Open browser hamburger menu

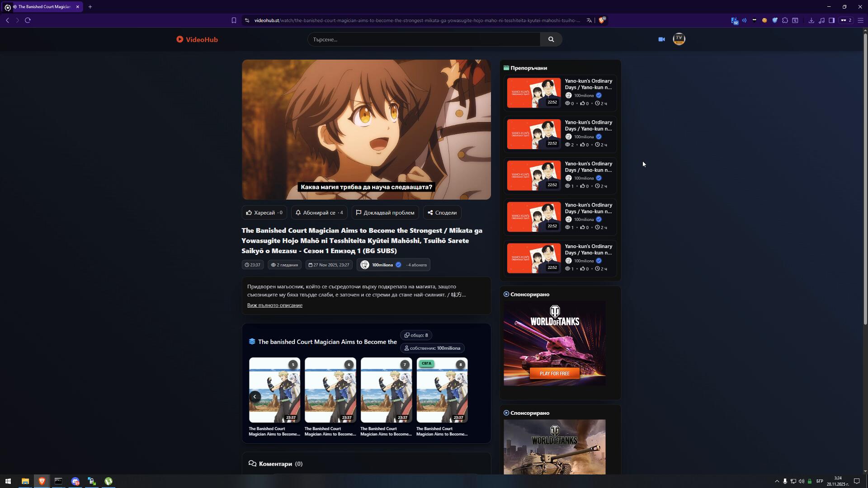pyautogui.click(x=860, y=20)
